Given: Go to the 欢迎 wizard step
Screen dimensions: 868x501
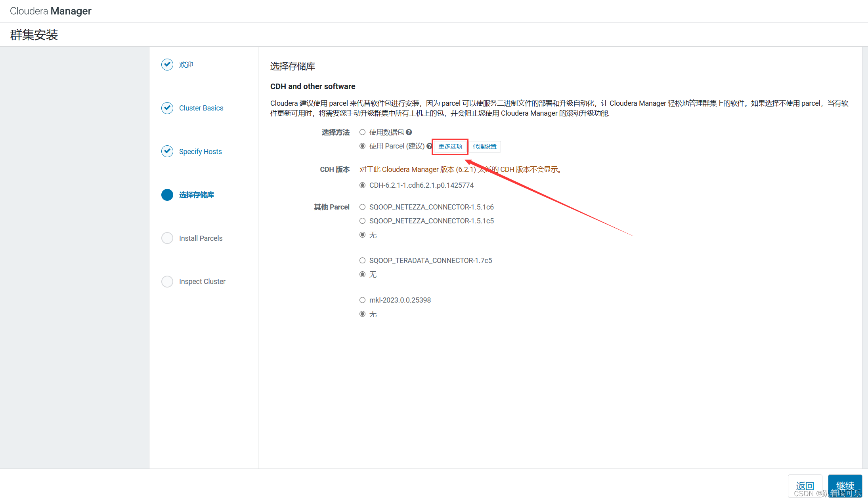Looking at the screenshot, I should [186, 65].
